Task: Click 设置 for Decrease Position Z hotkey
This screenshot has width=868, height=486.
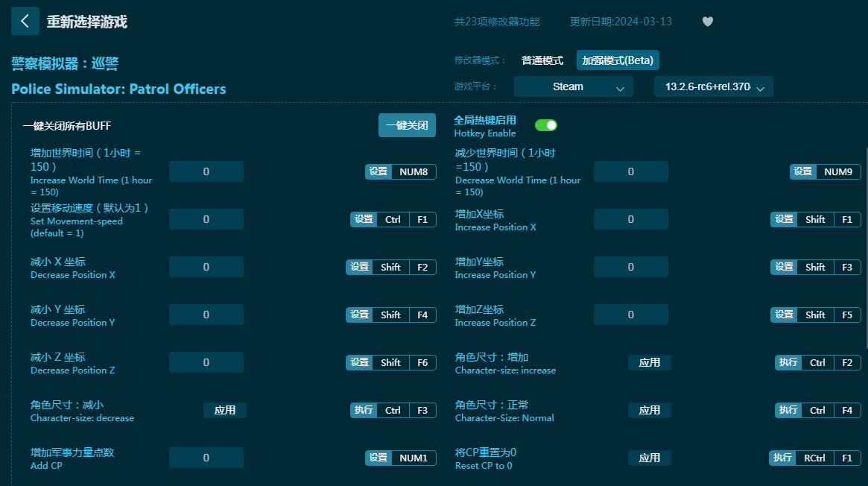Action: click(359, 362)
